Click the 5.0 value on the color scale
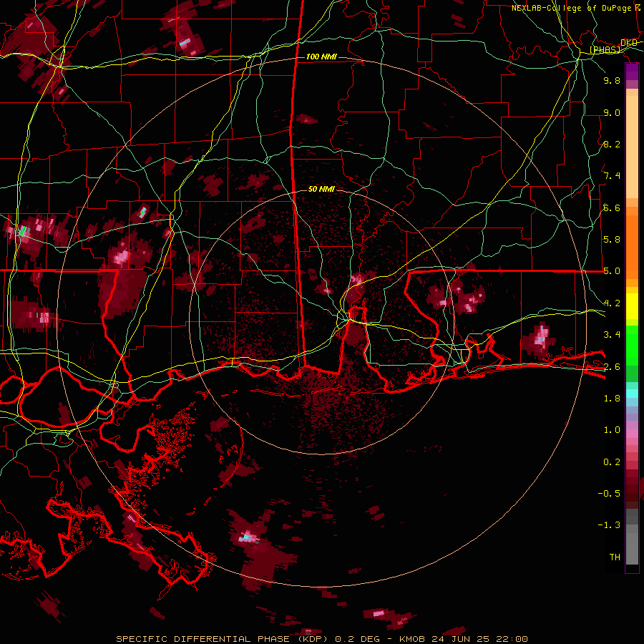 point(612,271)
